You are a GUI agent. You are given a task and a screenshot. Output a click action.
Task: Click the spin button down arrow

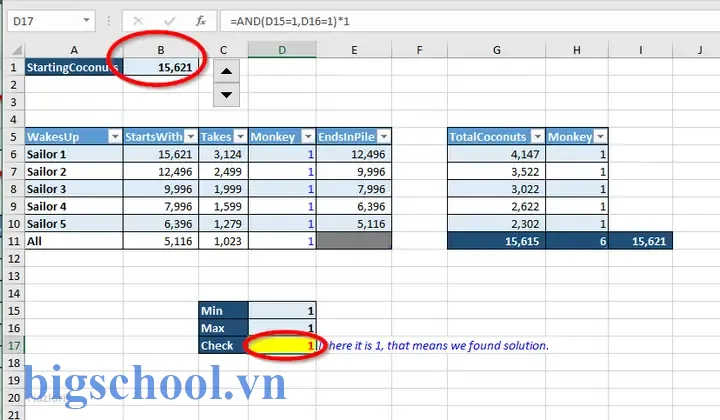(x=226, y=95)
